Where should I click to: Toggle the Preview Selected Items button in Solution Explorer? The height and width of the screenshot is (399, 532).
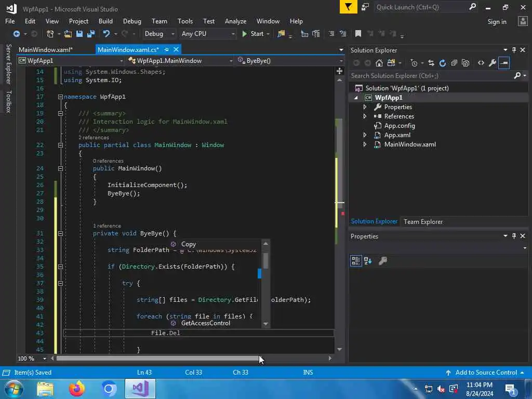(x=504, y=63)
